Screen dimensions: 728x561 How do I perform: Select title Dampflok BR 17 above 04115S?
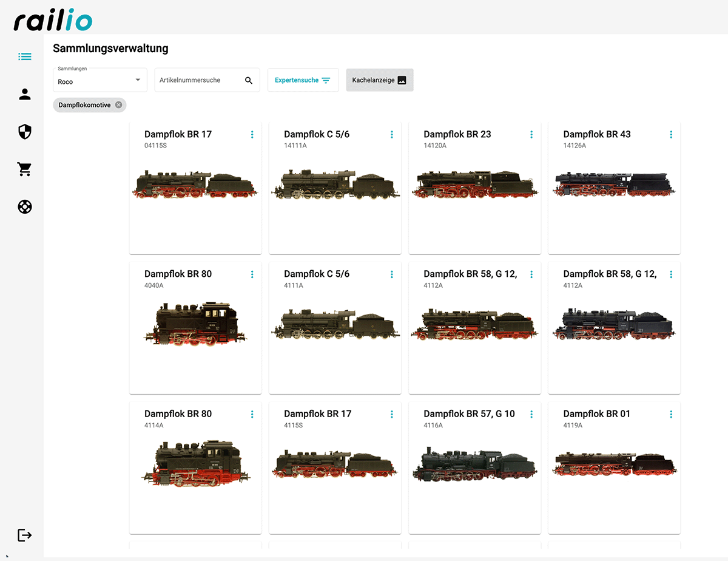click(x=178, y=134)
